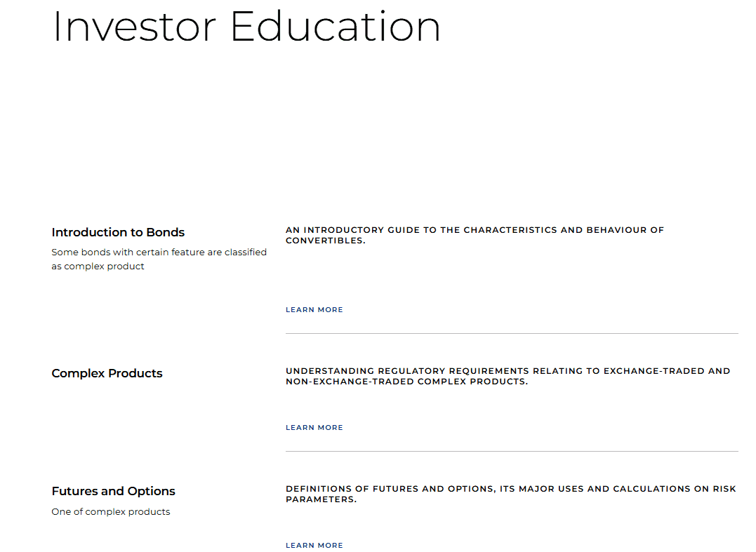
Task: Click the introductory guide to convertibles description
Action: click(x=475, y=234)
